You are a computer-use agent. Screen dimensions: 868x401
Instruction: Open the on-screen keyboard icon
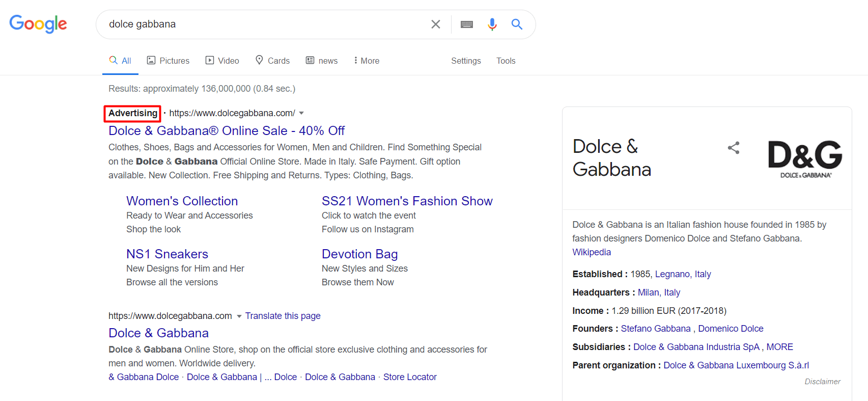pyautogui.click(x=467, y=24)
